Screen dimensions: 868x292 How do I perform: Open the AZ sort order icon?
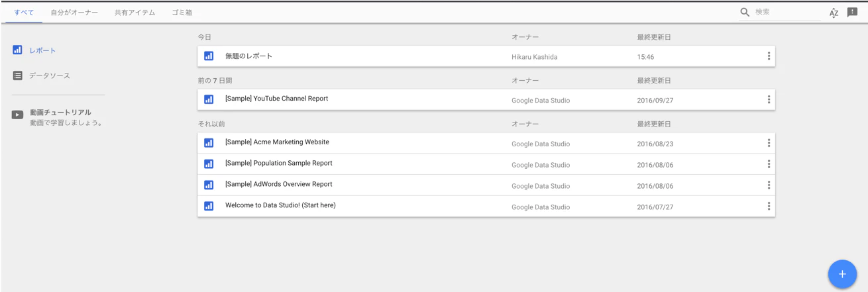coord(834,13)
